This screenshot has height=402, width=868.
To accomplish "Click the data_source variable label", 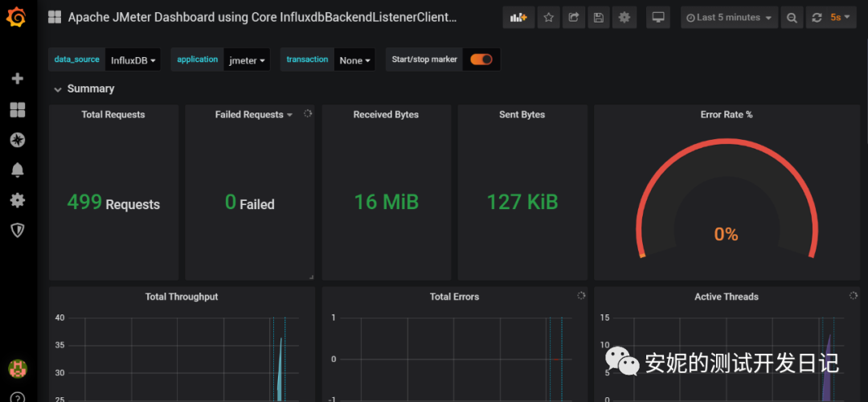I will (x=77, y=59).
